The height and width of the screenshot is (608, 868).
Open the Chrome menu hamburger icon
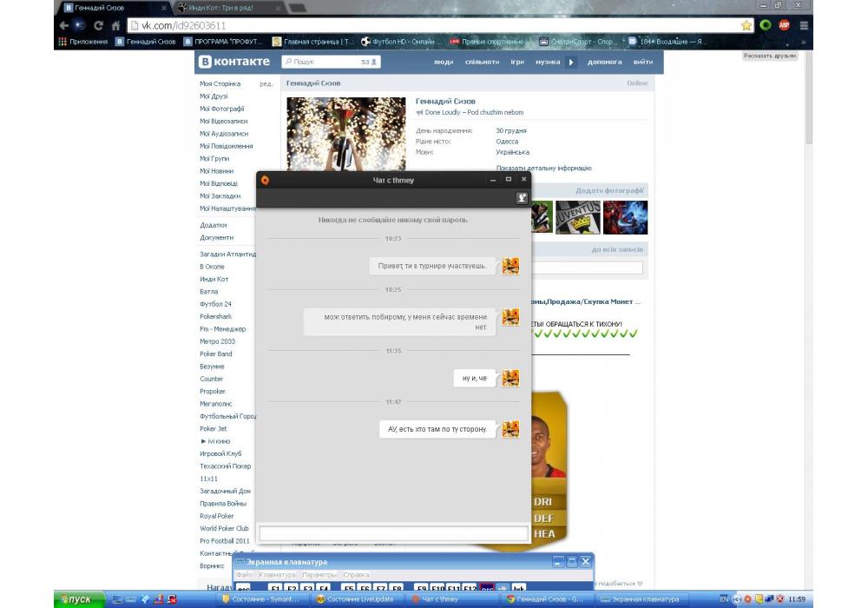point(805,25)
